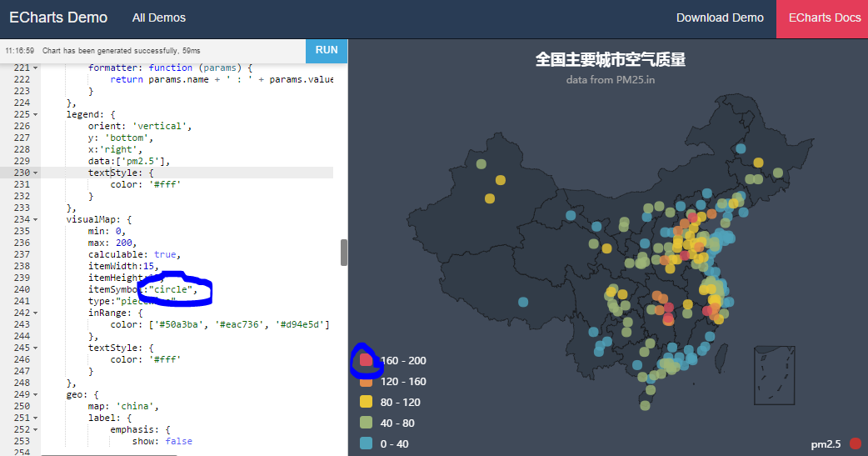Click line number 240 in the gutter
The image size is (868, 456).
click(x=22, y=289)
